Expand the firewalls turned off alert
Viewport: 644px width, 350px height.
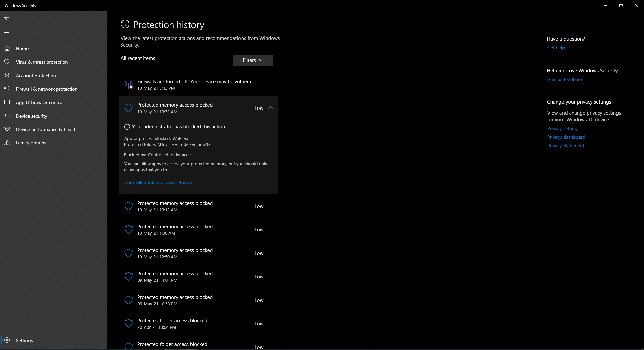tap(199, 85)
